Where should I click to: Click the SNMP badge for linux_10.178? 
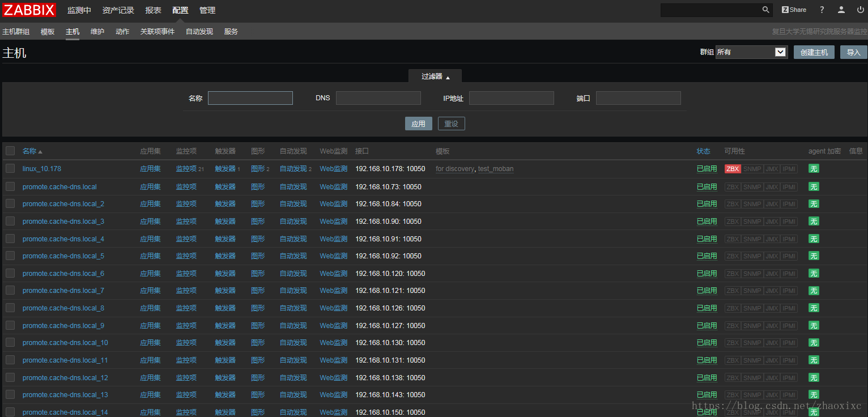coord(752,169)
